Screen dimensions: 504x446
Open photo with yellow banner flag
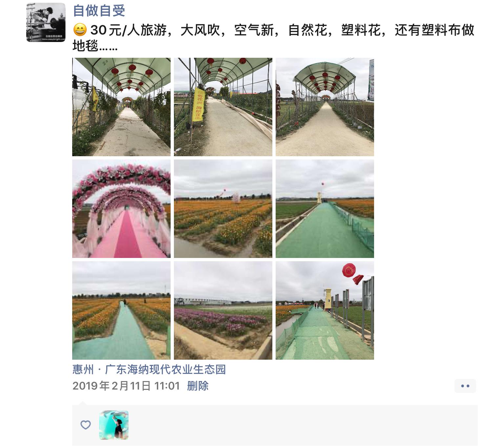(x=223, y=107)
